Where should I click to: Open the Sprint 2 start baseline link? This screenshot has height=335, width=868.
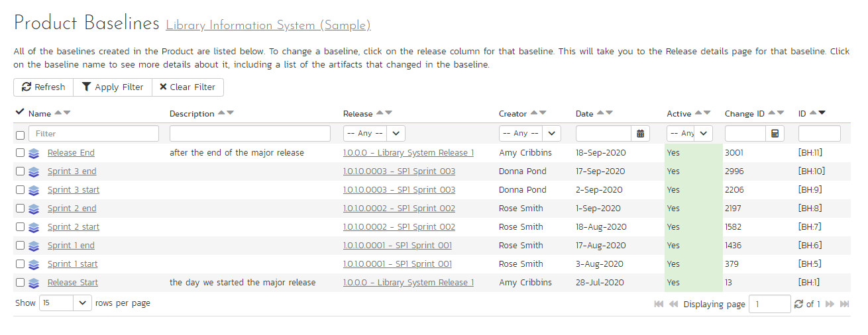coord(74,227)
